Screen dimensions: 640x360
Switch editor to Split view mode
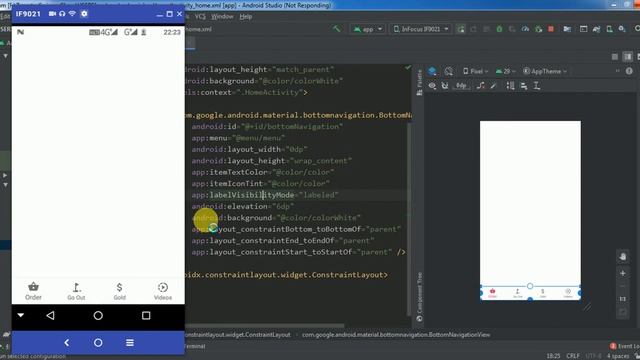(628, 57)
